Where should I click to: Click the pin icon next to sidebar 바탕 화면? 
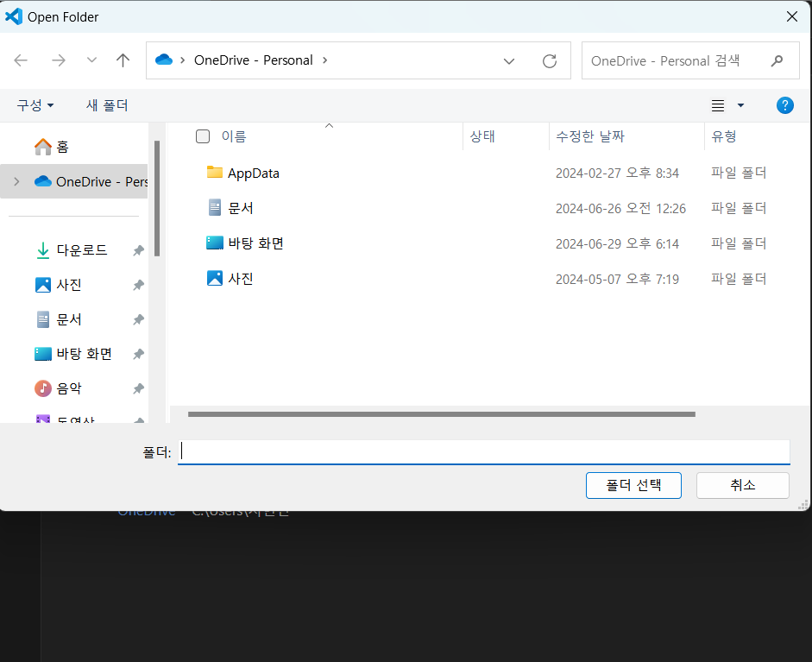pyautogui.click(x=138, y=355)
